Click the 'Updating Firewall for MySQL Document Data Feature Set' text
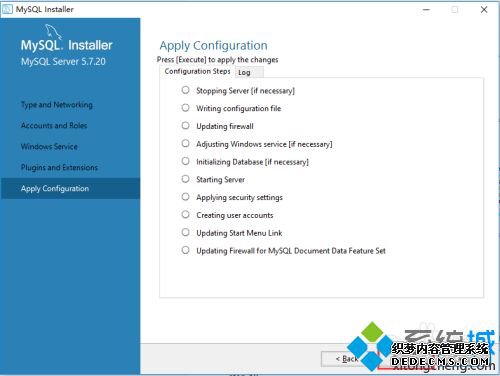This screenshot has width=500, height=376. coord(291,251)
